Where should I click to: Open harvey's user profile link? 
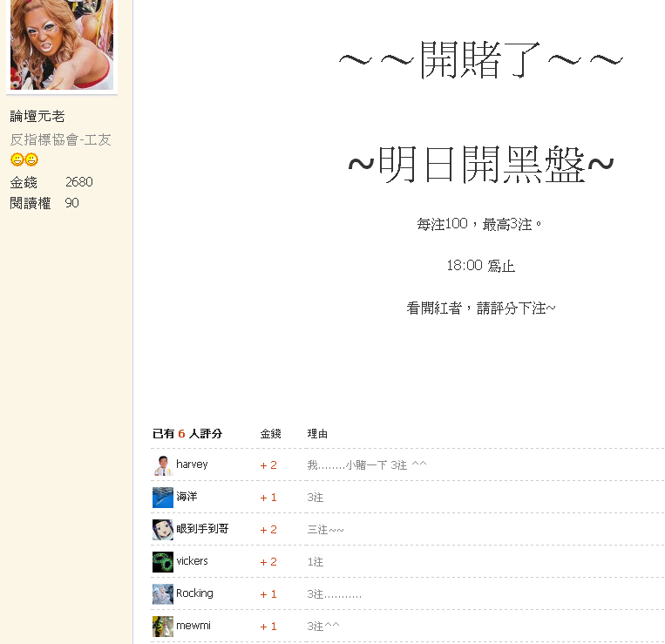192,464
